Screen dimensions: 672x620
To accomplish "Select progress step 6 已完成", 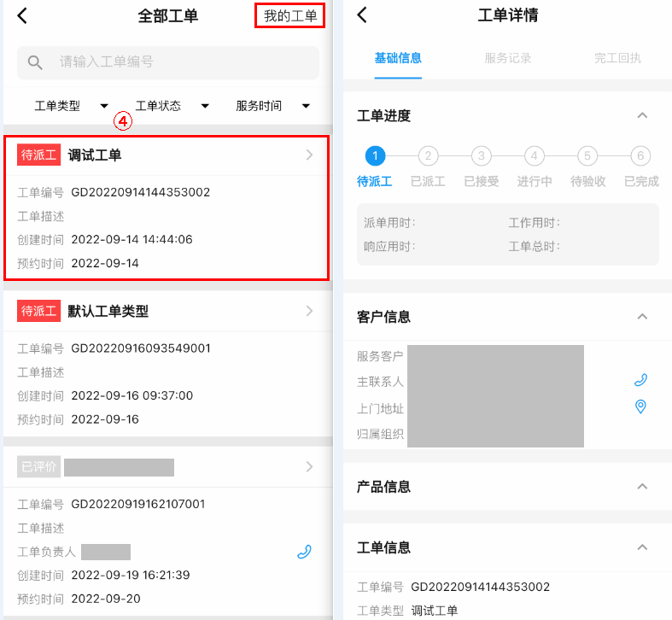I will tap(640, 155).
